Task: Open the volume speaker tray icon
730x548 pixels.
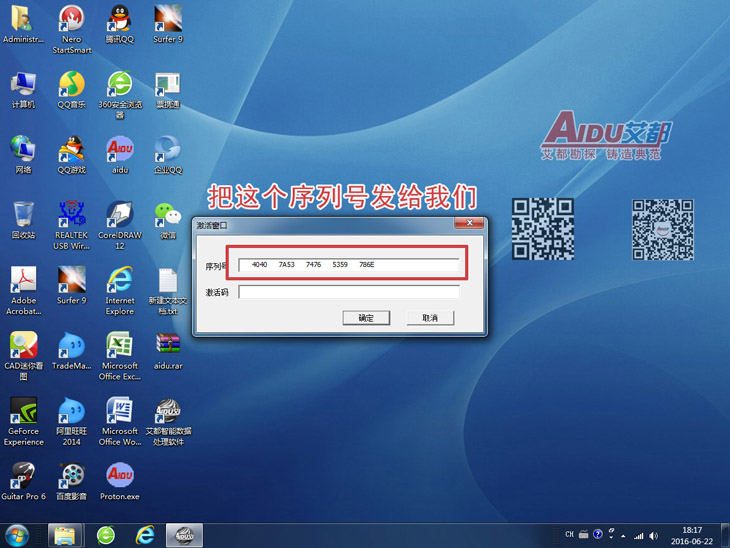Action: tap(654, 536)
